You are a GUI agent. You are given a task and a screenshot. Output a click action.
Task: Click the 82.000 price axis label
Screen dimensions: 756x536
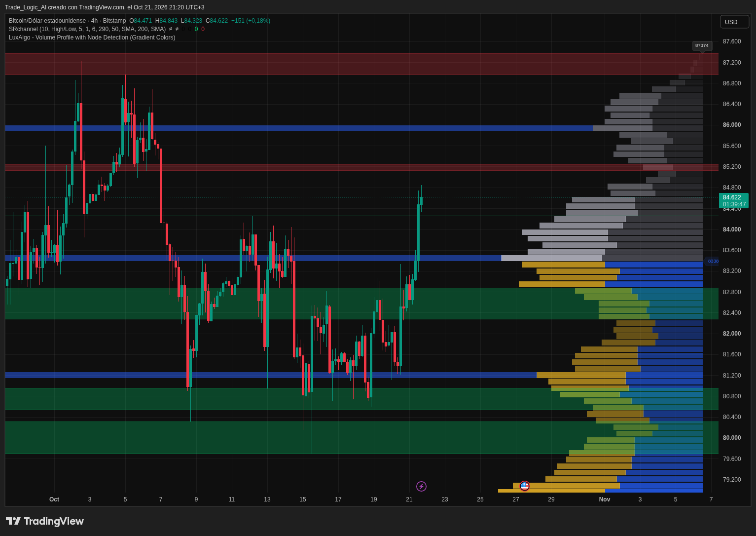coord(732,334)
